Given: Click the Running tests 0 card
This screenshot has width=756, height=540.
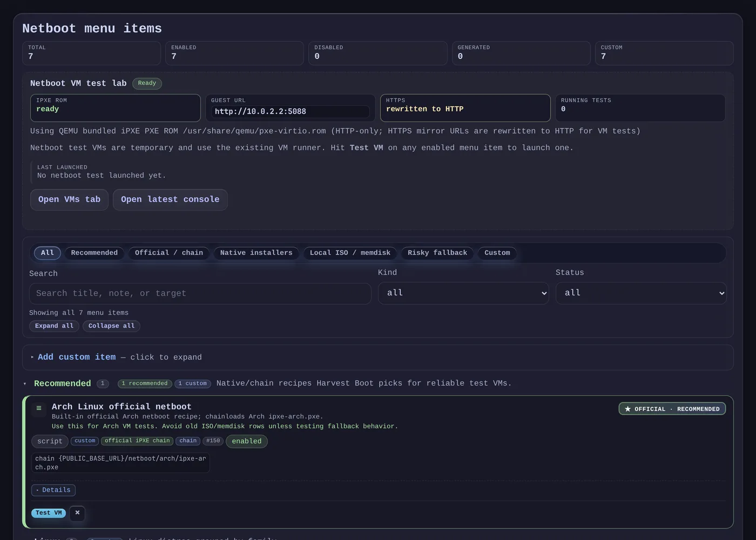Looking at the screenshot, I should (x=640, y=108).
